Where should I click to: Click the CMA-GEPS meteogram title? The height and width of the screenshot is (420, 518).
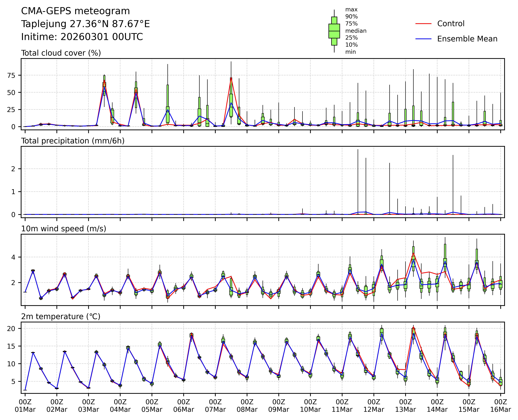[76, 11]
